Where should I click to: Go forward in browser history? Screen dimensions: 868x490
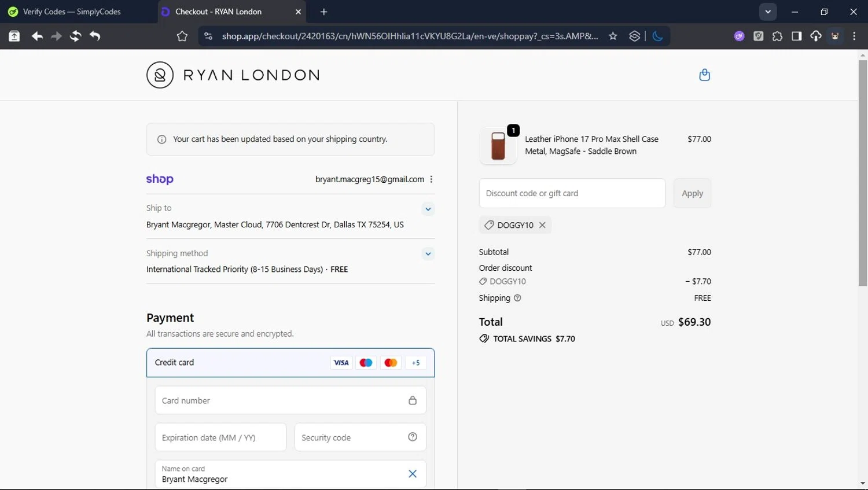(56, 36)
